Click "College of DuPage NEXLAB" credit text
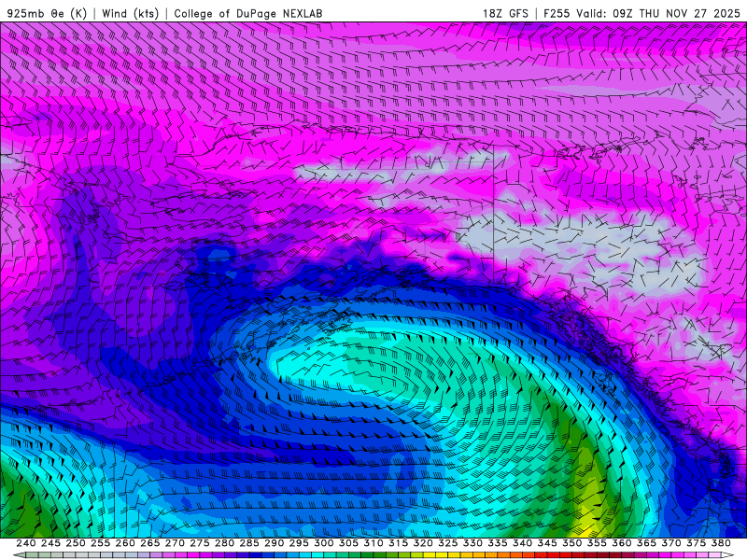747x560 pixels. [247, 13]
